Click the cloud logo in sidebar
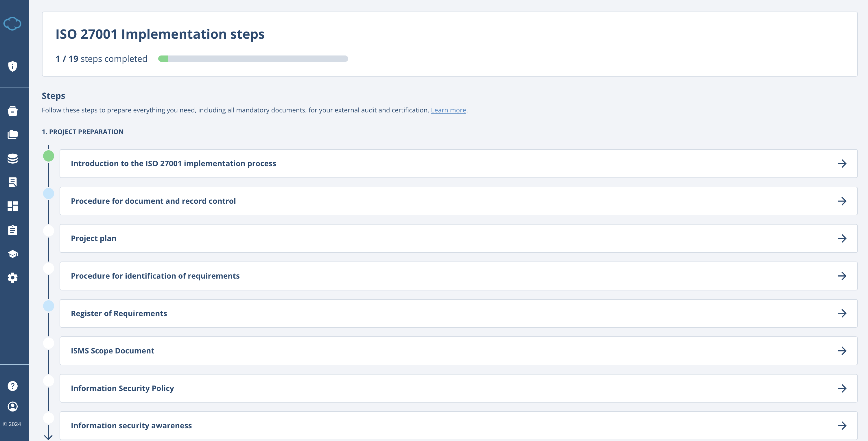This screenshot has width=868, height=441. (x=12, y=24)
